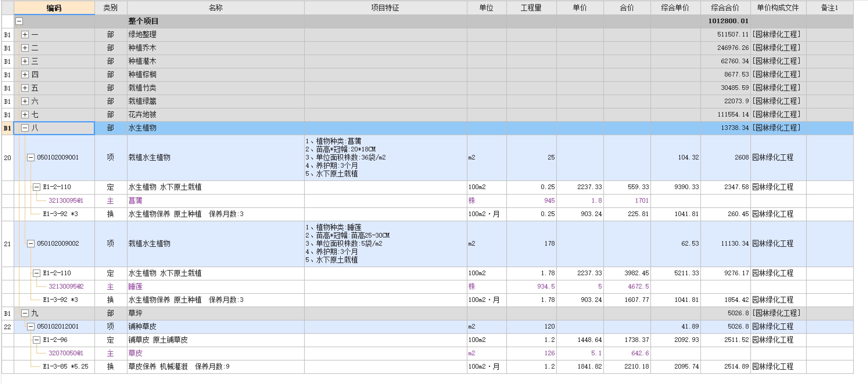
Task: Click the 综合单价 column header
Action: click(675, 8)
